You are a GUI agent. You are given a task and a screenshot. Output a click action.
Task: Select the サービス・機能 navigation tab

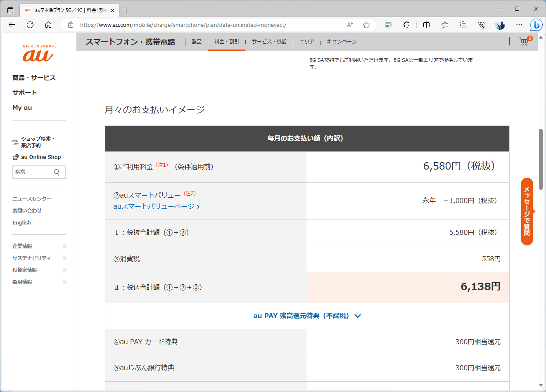coord(269,42)
